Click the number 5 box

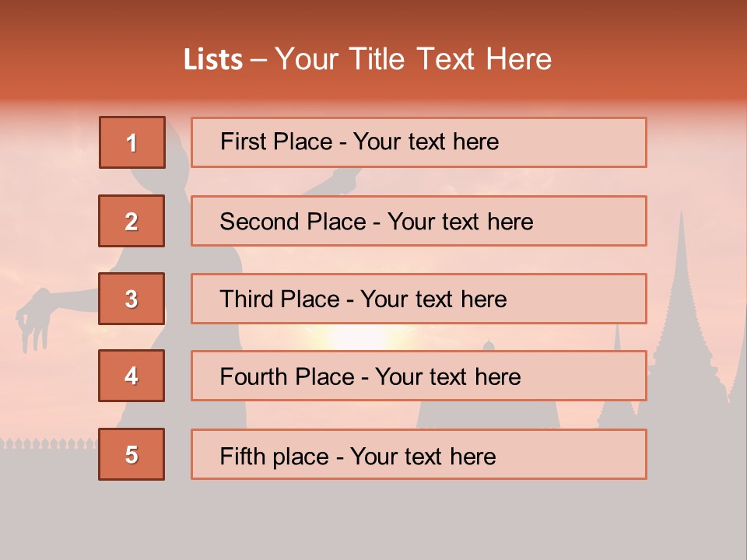pyautogui.click(x=132, y=454)
